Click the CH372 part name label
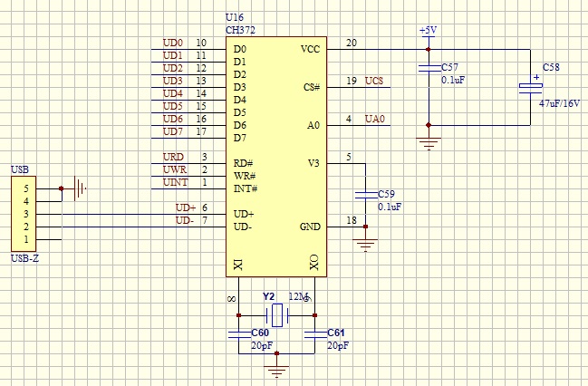588x386 pixels. coord(240,31)
